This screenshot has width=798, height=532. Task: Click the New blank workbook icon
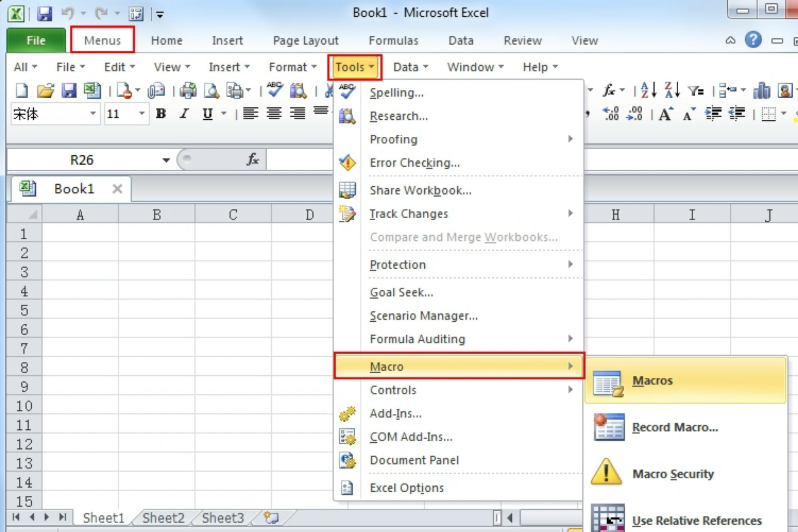pos(22,91)
